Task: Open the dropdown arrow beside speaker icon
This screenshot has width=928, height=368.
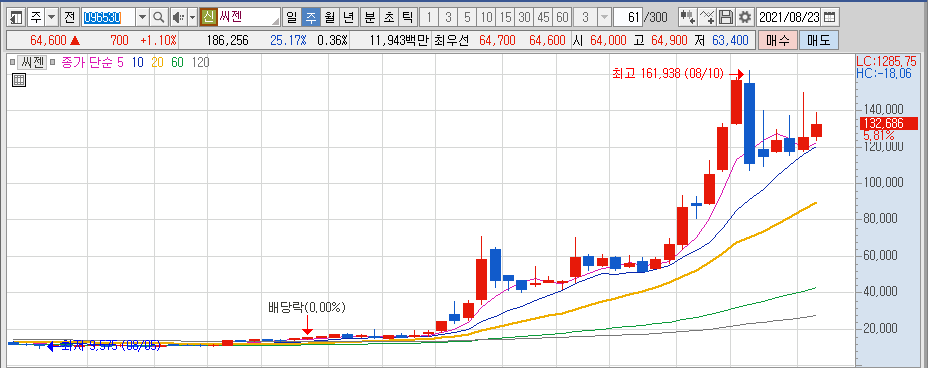Action: pyautogui.click(x=192, y=17)
